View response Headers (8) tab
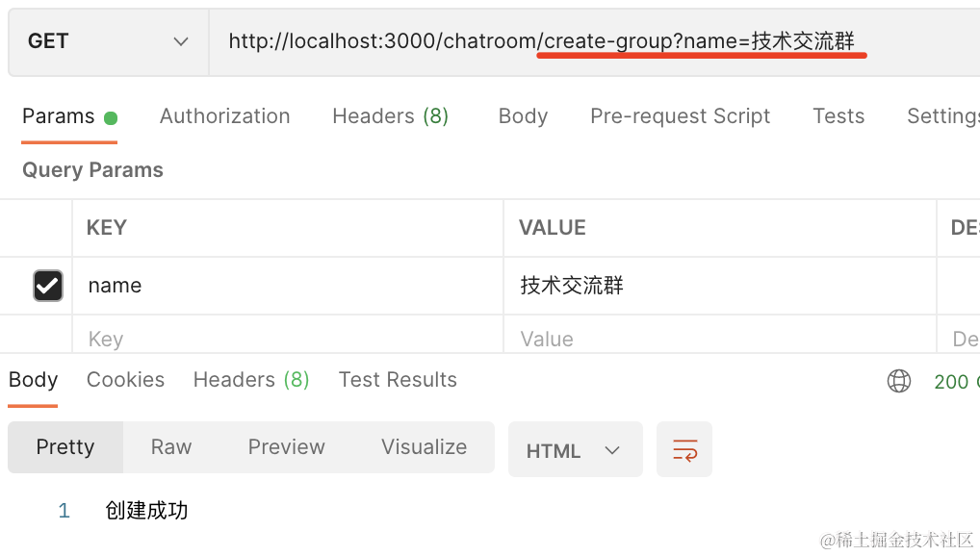Viewport: 980px width, 556px height. click(250, 380)
